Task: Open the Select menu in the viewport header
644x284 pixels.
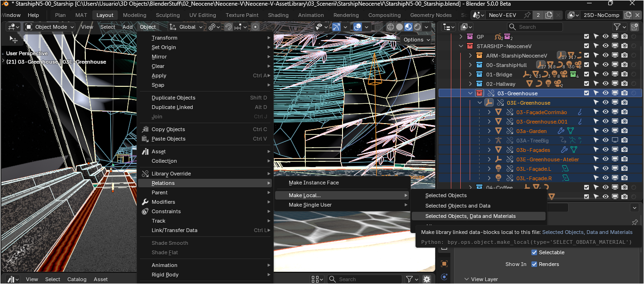Action: coord(107,27)
